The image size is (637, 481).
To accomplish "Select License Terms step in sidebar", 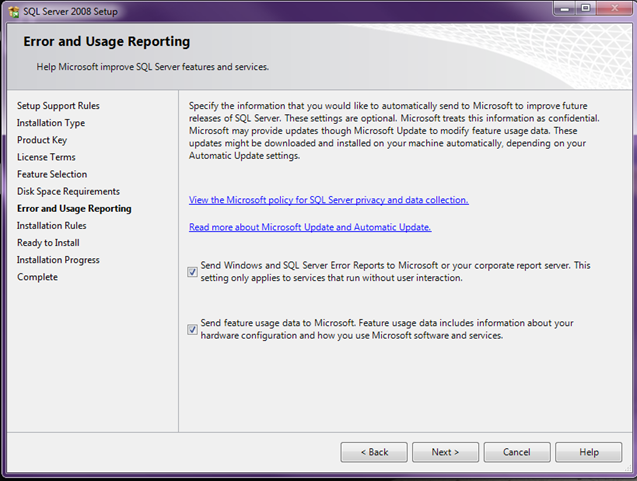I will click(46, 157).
